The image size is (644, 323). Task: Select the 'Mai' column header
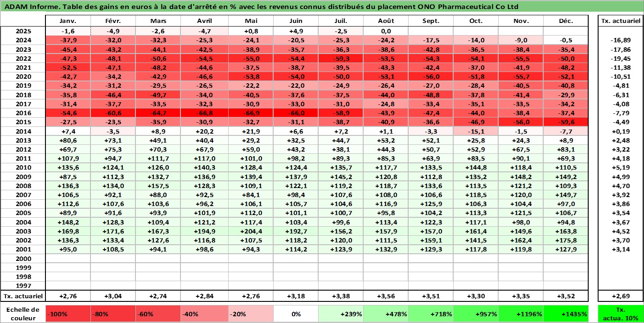tap(251, 21)
